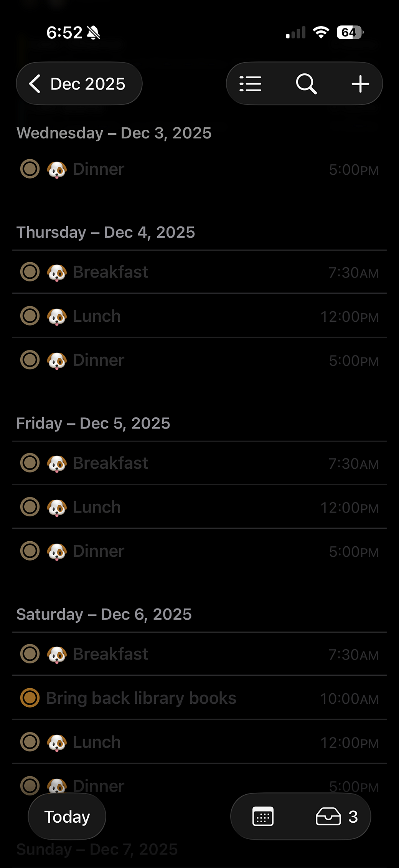Tap the dog emoji on Saturday's Lunch

point(57,742)
